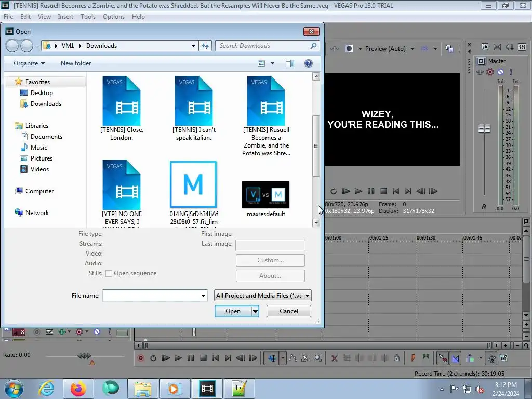The width and height of the screenshot is (532, 399).
Task: Toggle Lock Envelopes to Events
Action: [x=491, y=358]
